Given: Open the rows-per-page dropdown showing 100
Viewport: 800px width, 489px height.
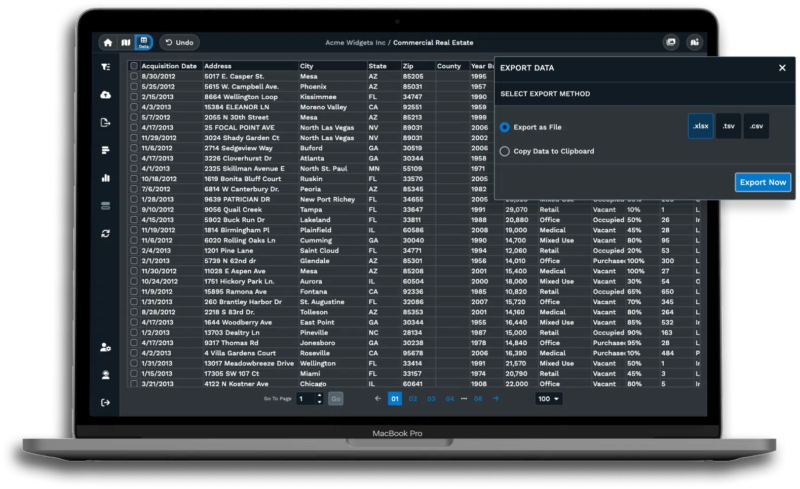Looking at the screenshot, I should [548, 399].
